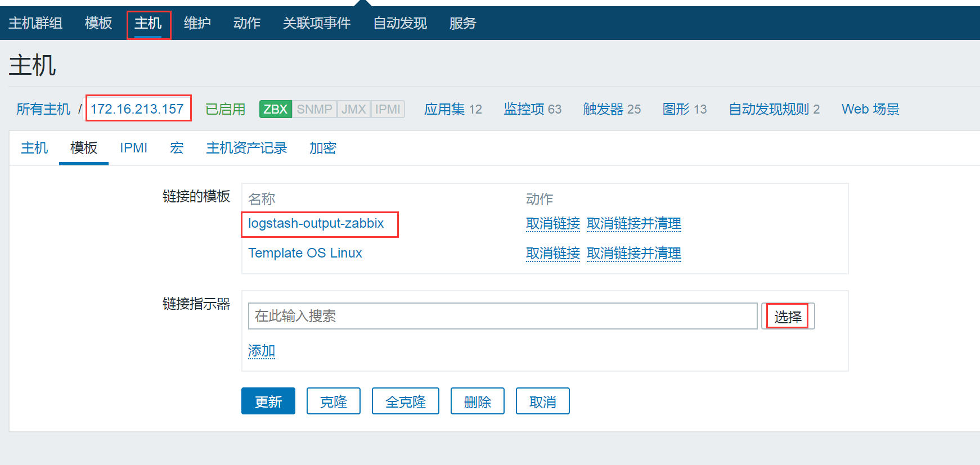Viewport: 980px width, 465px height.
Task: Focus the 在此输入搜索 template search field
Action: pyautogui.click(x=503, y=316)
